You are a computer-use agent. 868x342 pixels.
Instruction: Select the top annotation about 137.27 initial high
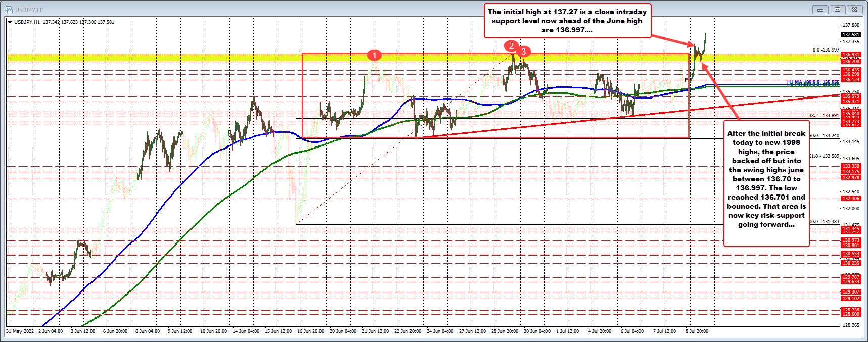point(567,21)
